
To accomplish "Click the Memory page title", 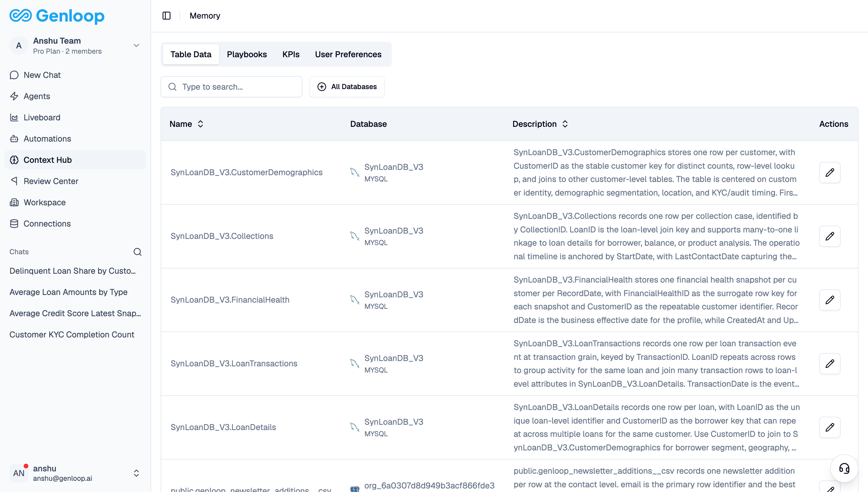I will point(205,16).
